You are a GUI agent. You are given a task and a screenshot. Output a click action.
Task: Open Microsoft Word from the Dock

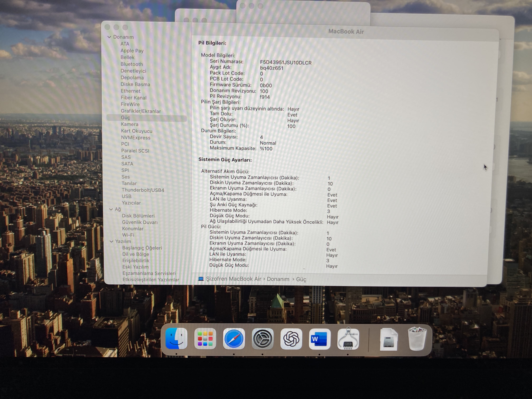point(319,339)
